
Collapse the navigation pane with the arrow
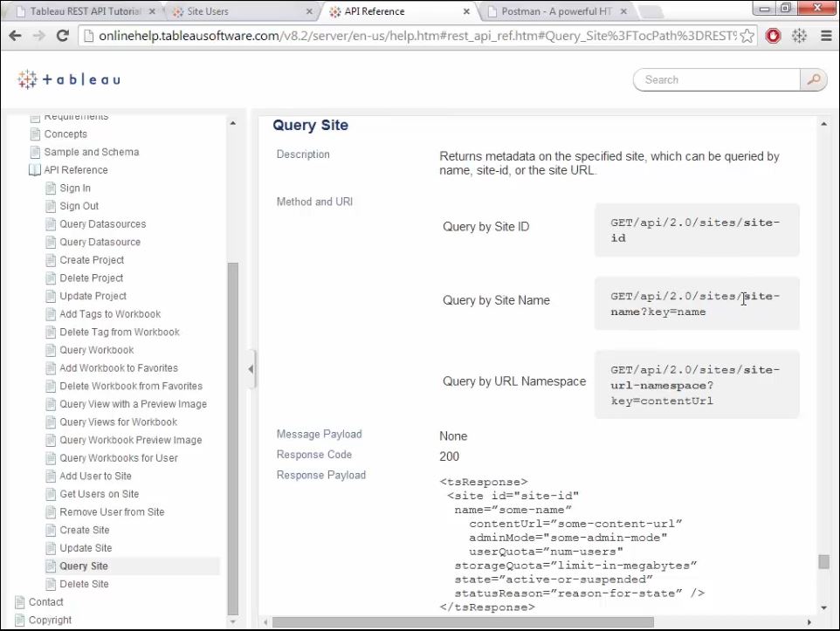point(251,368)
